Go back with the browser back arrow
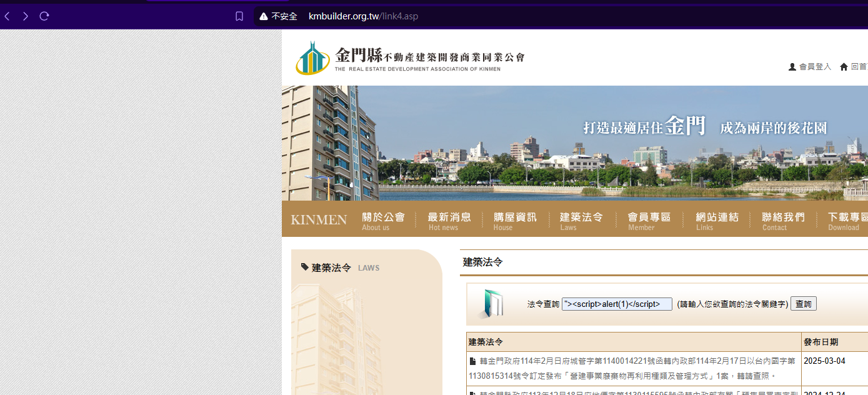Viewport: 868px width, 395px height. (x=7, y=16)
